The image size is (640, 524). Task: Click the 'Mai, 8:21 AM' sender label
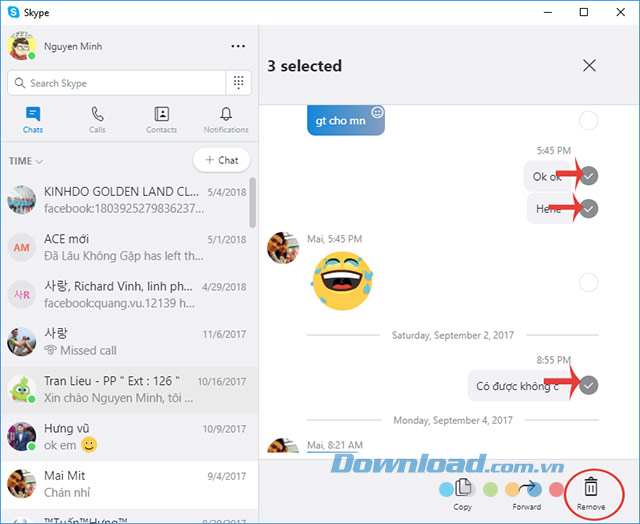coord(335,445)
